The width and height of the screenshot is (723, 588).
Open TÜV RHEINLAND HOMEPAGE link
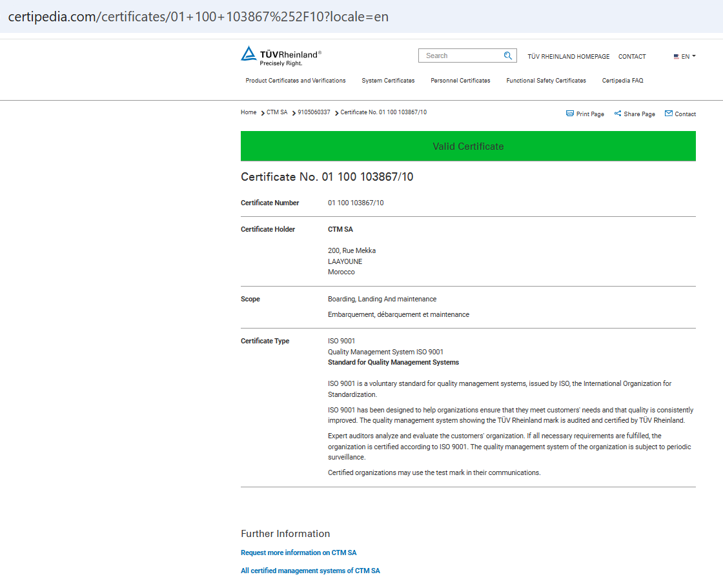click(x=569, y=56)
